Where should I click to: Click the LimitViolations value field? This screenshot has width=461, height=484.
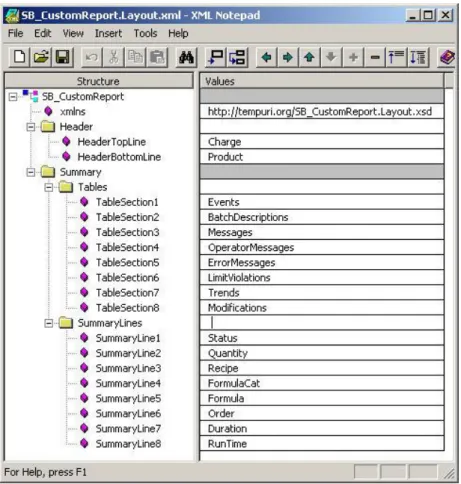pos(322,278)
